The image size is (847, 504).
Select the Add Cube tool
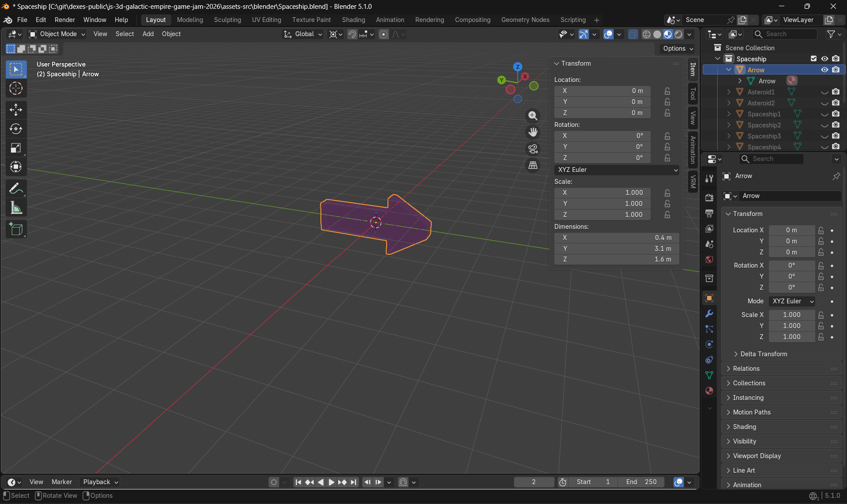(16, 229)
